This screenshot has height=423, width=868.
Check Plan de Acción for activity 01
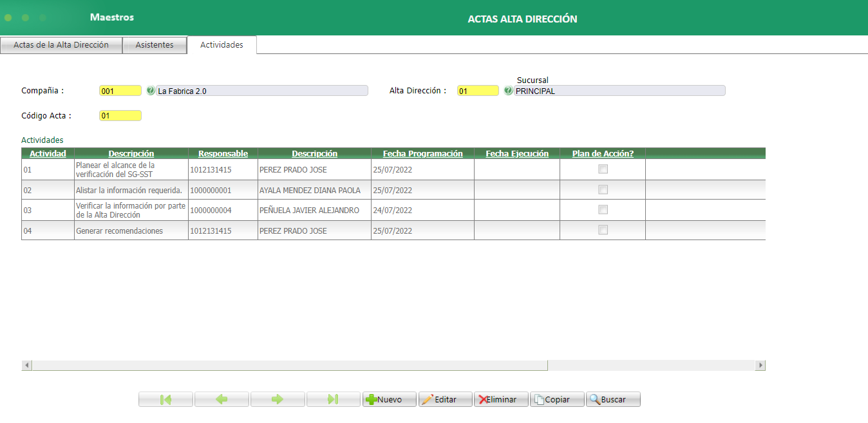coord(603,169)
